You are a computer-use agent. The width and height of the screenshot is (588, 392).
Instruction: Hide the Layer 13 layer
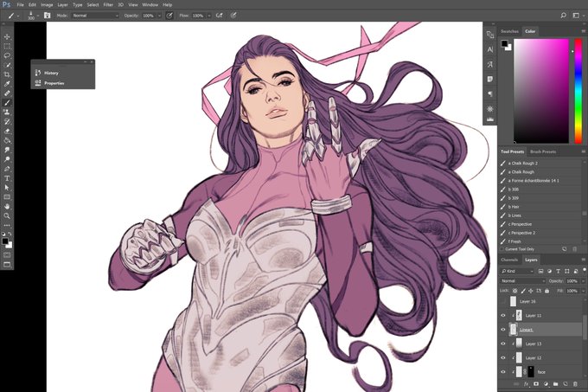503,344
